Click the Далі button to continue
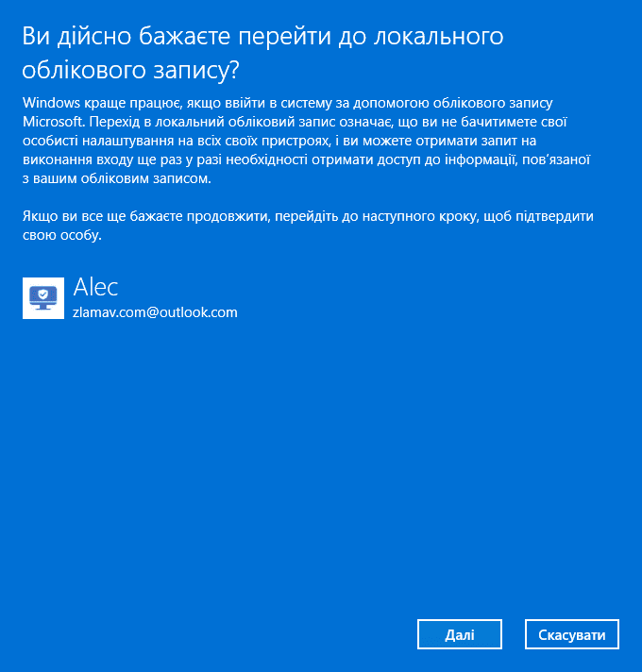The width and height of the screenshot is (642, 672). click(460, 634)
